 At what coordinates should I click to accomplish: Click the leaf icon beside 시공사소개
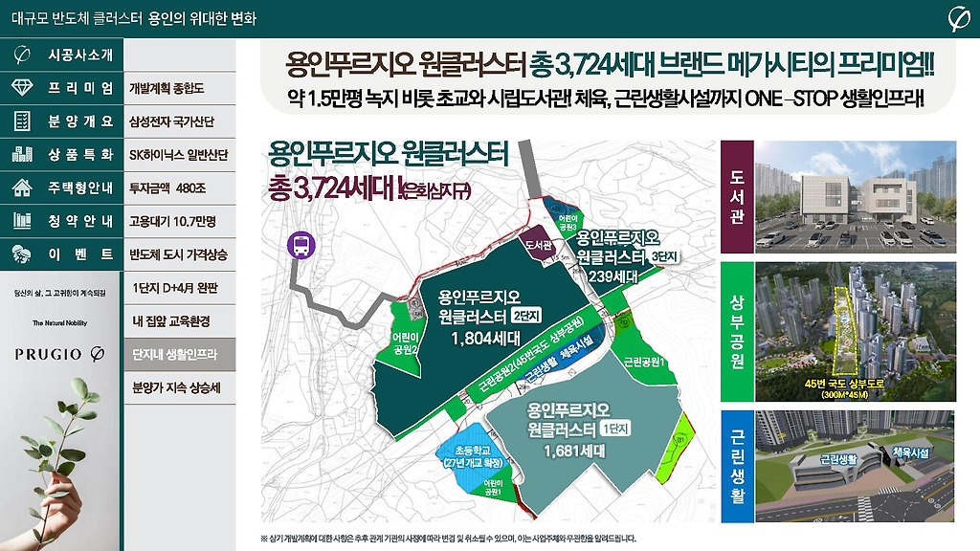point(22,55)
